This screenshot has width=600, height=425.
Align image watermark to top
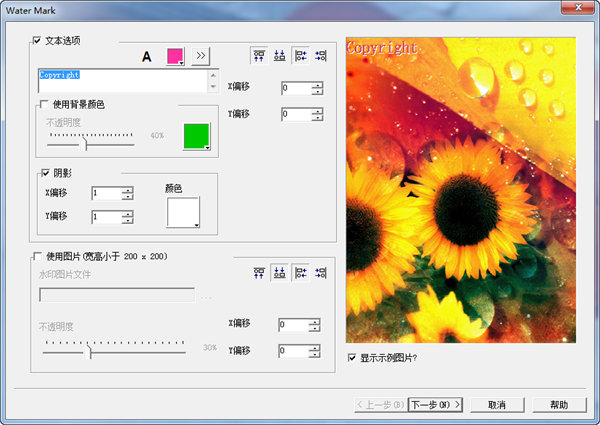pyautogui.click(x=259, y=273)
